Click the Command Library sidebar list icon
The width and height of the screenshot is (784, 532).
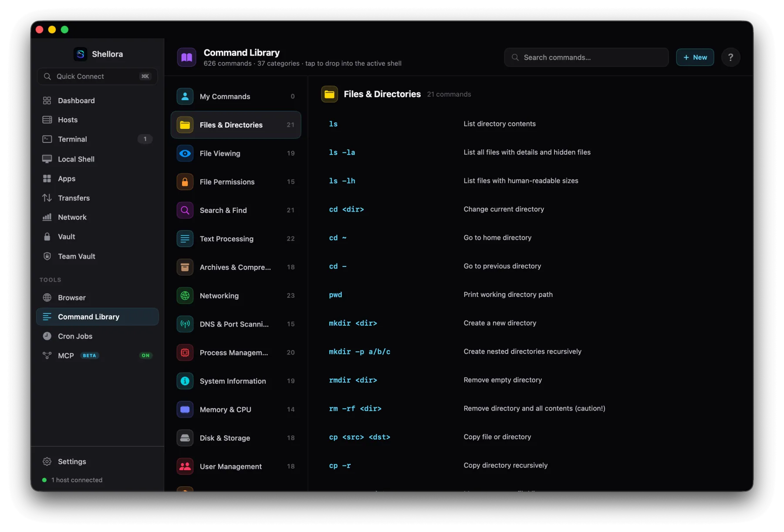[x=47, y=317]
